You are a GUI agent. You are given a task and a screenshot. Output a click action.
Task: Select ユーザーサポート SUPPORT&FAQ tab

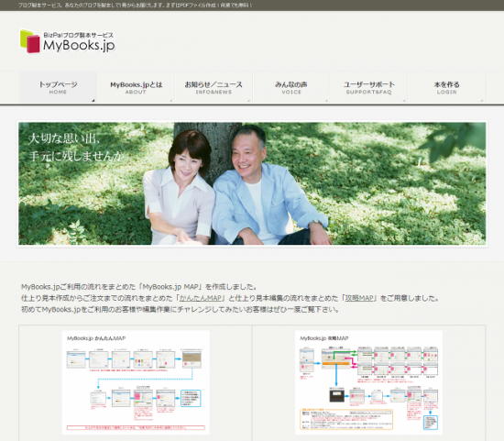(x=368, y=87)
